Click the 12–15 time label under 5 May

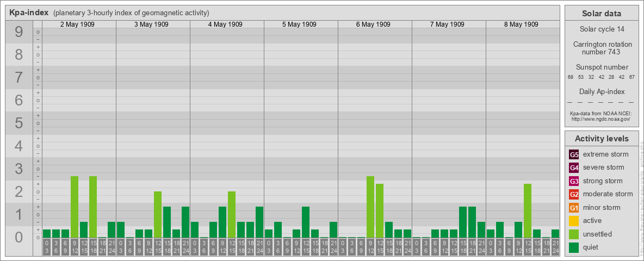[306, 247]
